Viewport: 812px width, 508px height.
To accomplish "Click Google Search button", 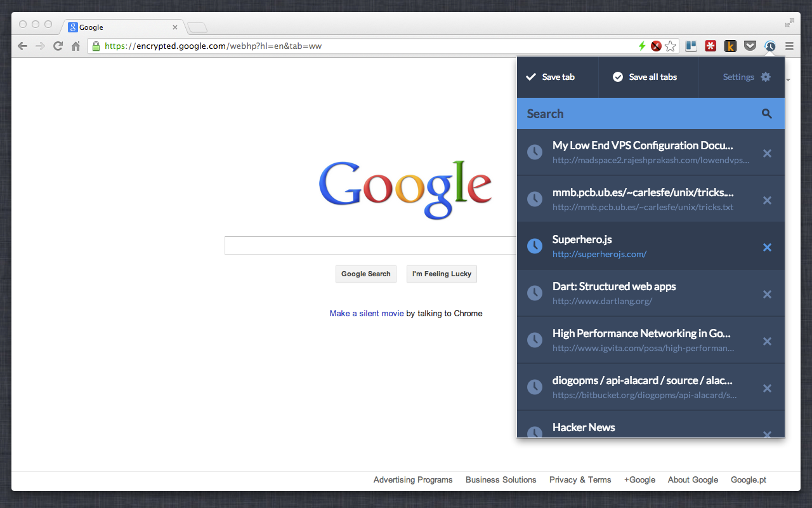I will coord(366,274).
